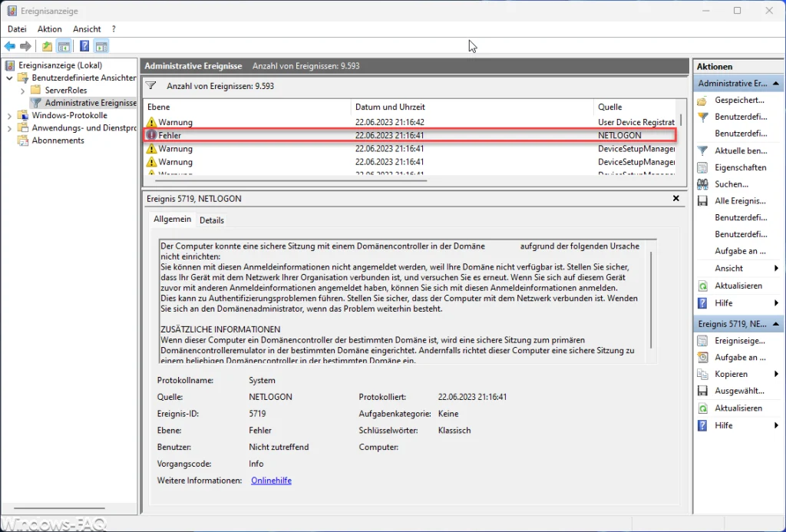Open the Ansicht submenu arrow in Aktionen
The image size is (786, 532).
coord(776,268)
